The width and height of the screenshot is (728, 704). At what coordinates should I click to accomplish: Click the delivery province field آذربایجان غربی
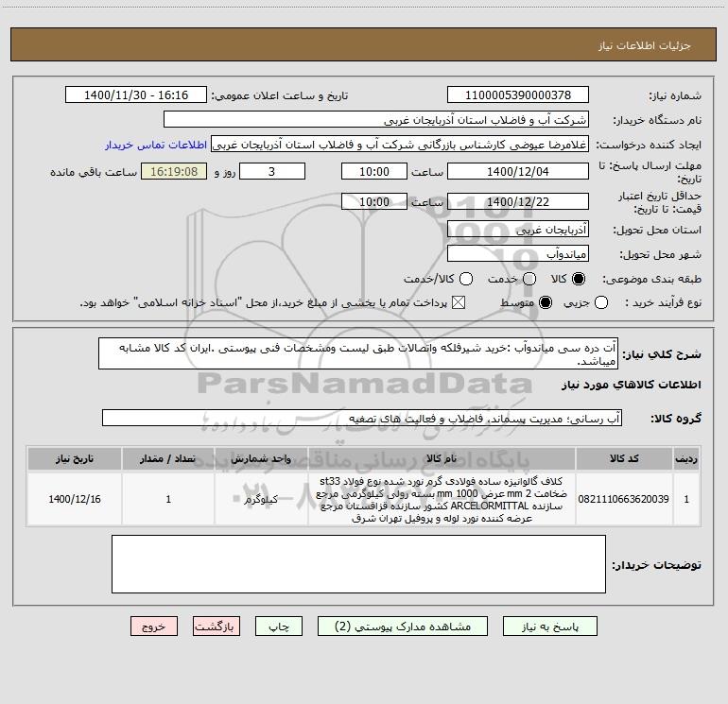[x=518, y=230]
